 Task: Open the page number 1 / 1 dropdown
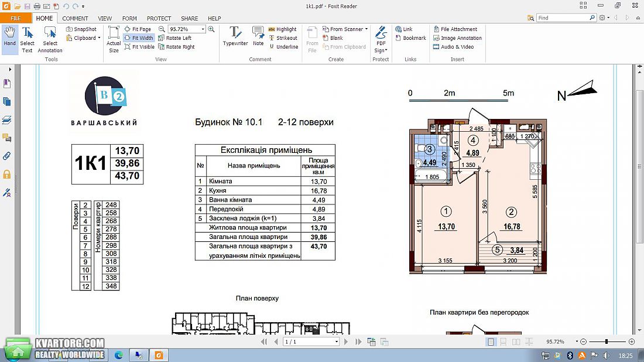(337, 342)
